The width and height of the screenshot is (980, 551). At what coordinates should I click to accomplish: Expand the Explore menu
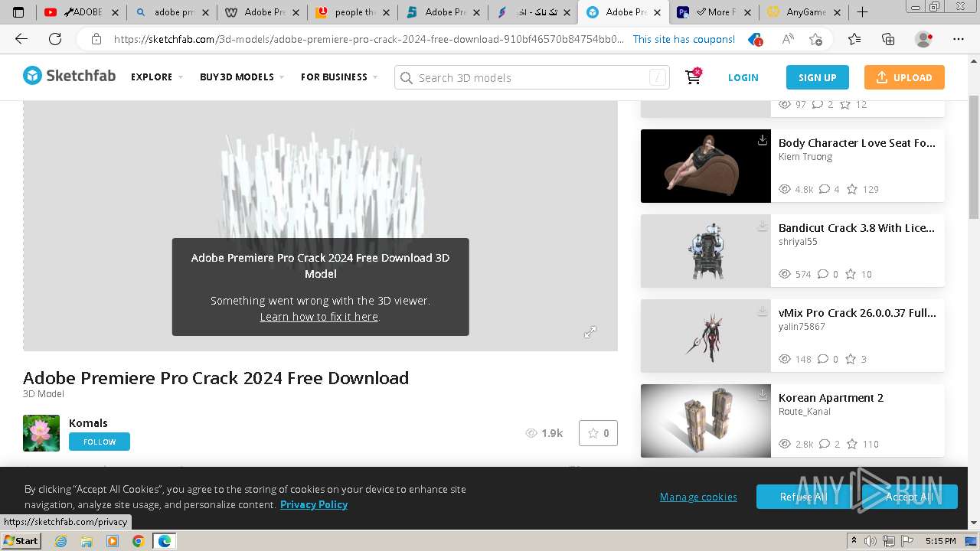[157, 77]
